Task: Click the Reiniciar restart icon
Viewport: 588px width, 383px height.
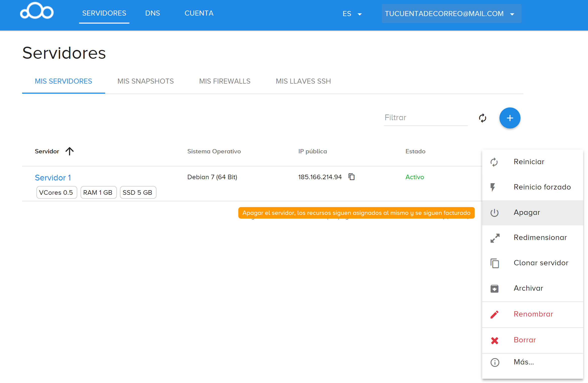Action: tap(494, 162)
